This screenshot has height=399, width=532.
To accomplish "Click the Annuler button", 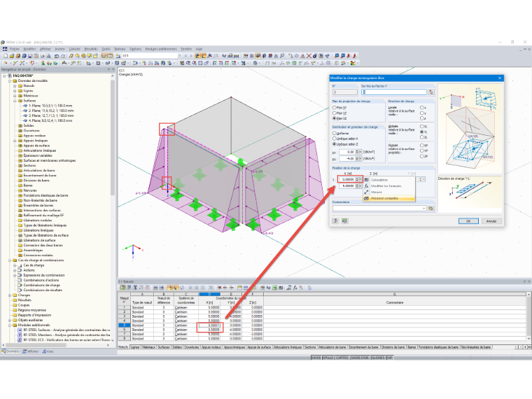I will 491,221.
